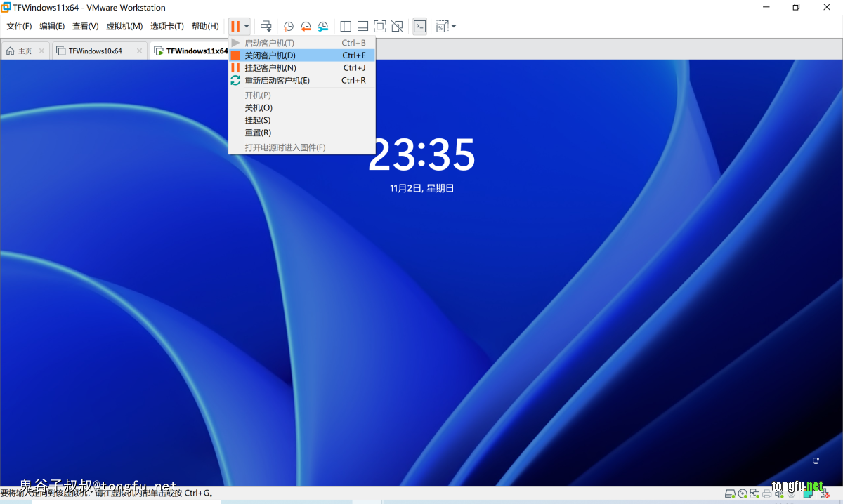Switch to the TFWindows10x64 tab
The width and height of the screenshot is (843, 504).
point(95,51)
